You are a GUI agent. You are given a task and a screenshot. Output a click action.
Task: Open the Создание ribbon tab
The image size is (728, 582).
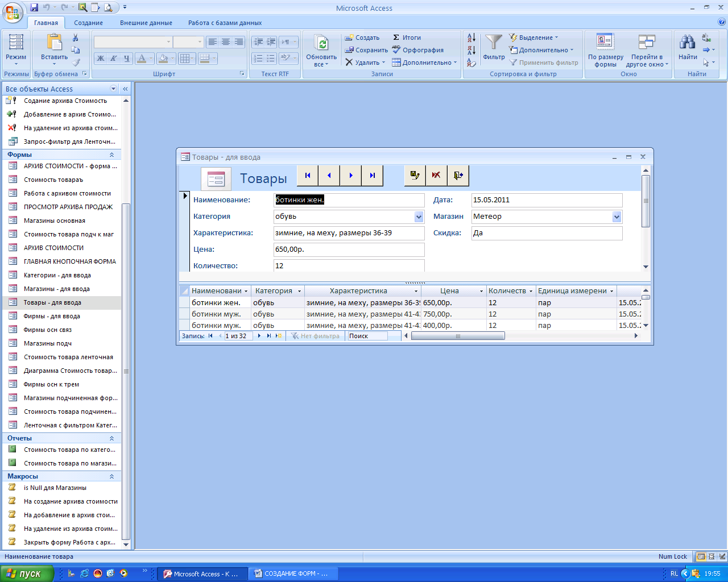[x=88, y=23]
